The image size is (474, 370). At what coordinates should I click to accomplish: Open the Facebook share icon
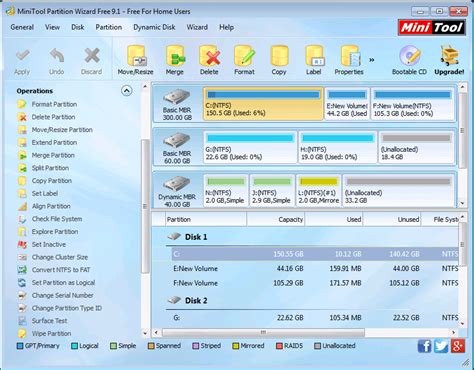pos(424,346)
